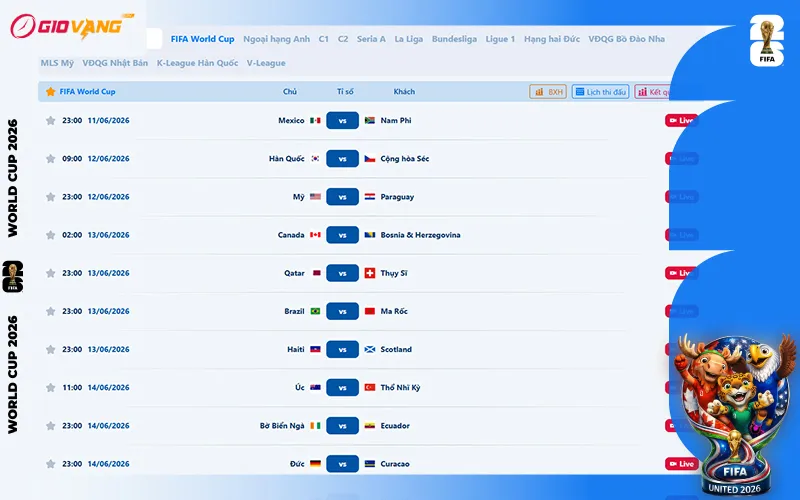Screen dimensions: 800x500
Task: Favorite the Mexico vs Nam Phi match star
Action: [51, 120]
